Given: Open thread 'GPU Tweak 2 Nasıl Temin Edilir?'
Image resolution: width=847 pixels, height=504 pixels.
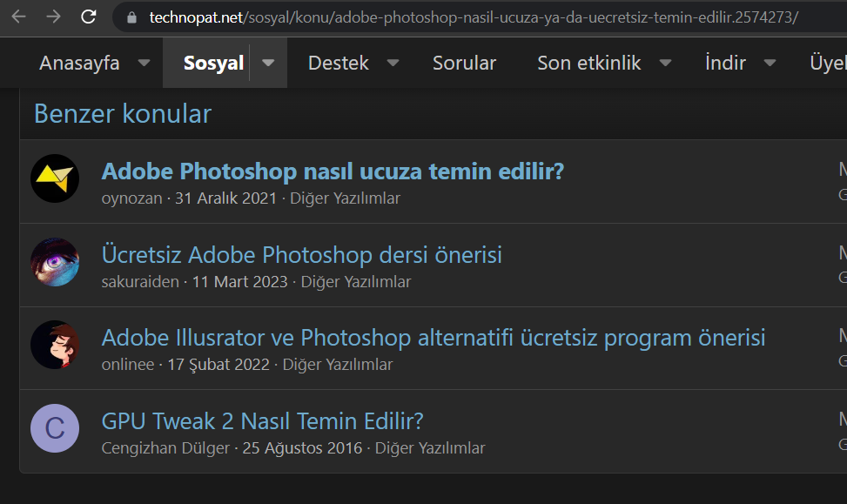Looking at the screenshot, I should click(x=262, y=421).
